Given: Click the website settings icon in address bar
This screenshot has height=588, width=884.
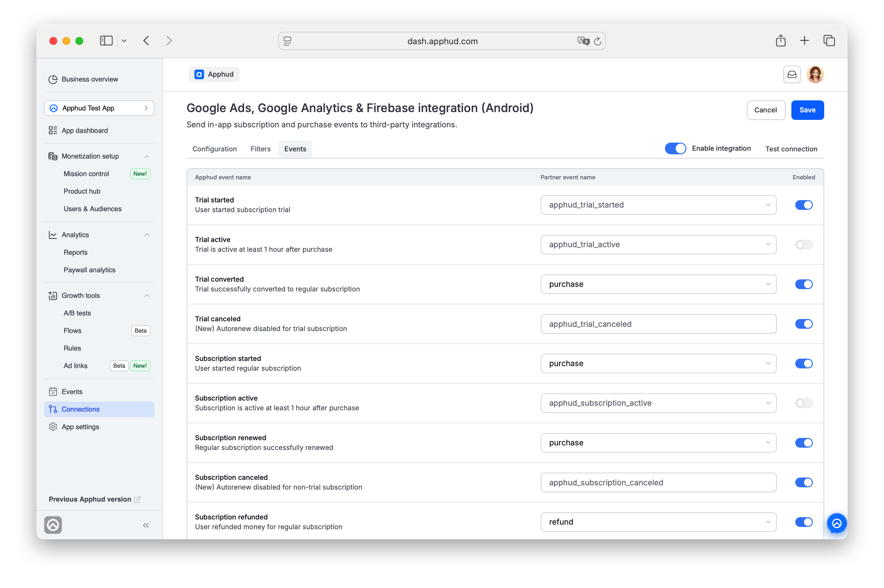Looking at the screenshot, I should 287,41.
